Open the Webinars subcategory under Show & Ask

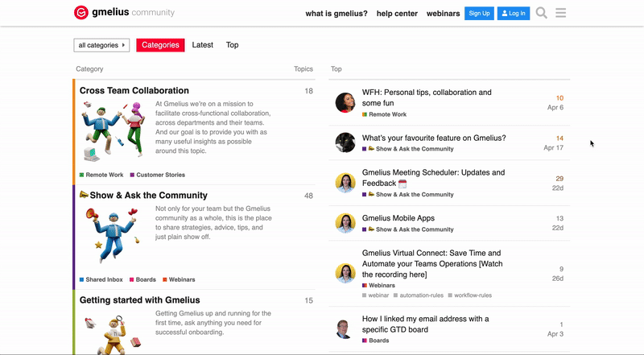click(x=179, y=280)
